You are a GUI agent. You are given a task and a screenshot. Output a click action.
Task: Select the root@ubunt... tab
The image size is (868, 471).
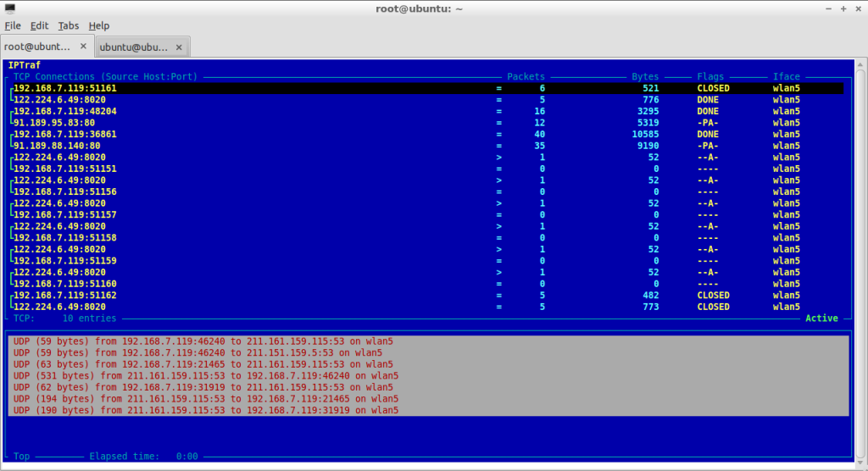[x=37, y=47]
